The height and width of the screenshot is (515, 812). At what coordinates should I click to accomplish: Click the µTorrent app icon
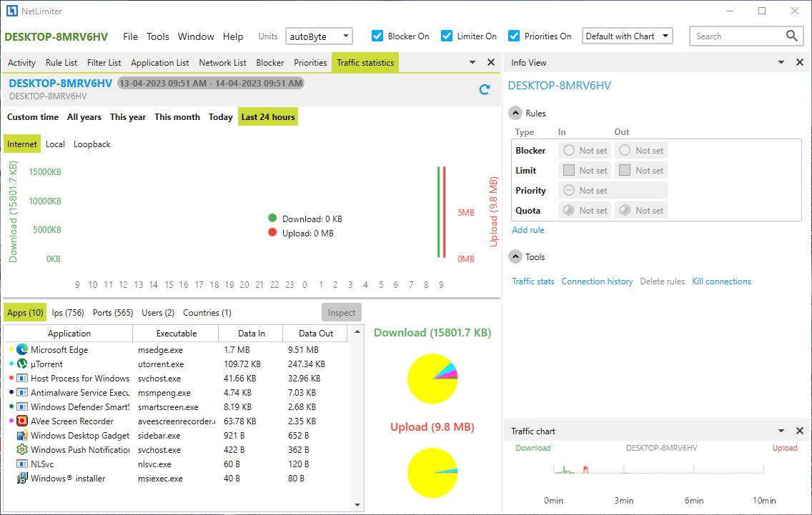21,364
